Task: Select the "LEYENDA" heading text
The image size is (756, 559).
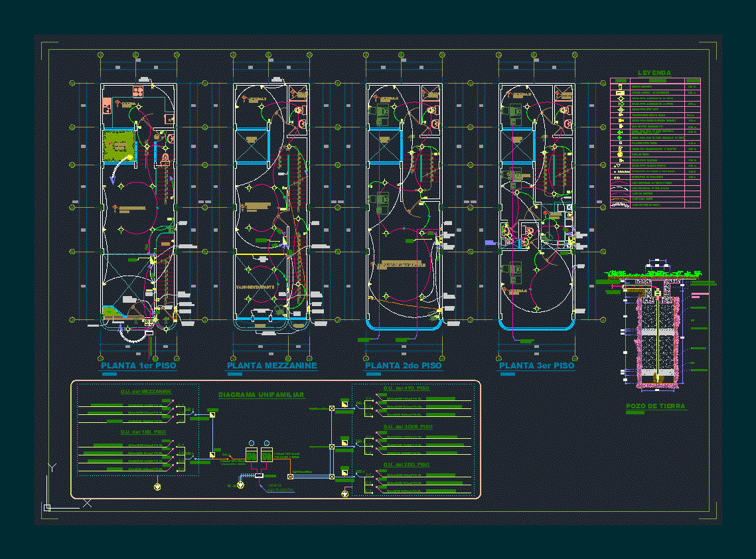Action: click(x=654, y=73)
